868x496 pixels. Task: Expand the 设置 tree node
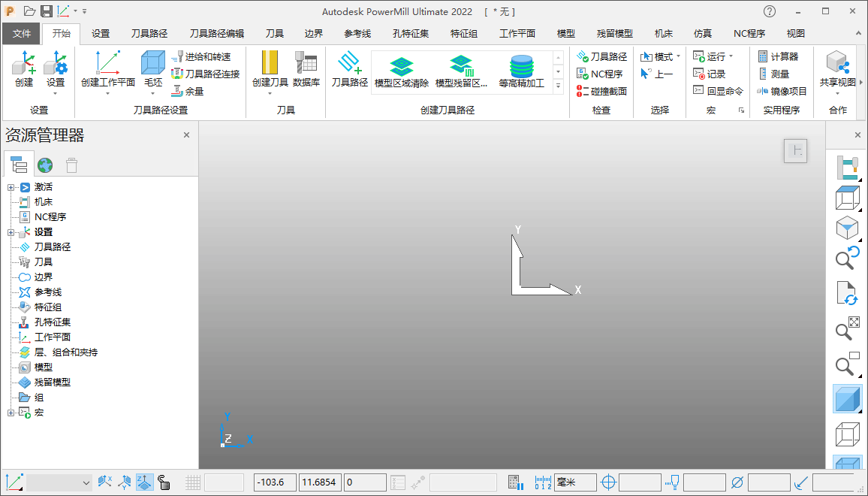(11, 232)
